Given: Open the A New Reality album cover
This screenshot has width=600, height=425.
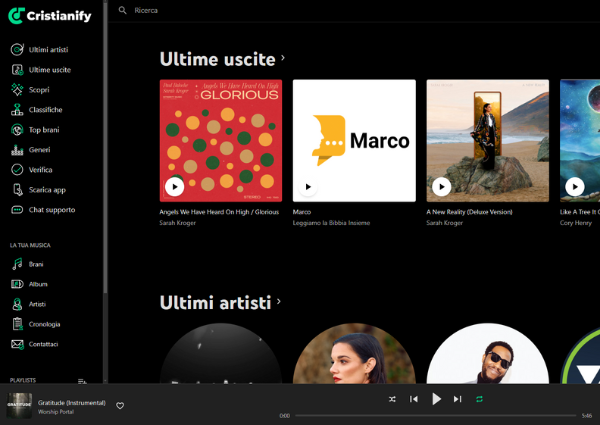Looking at the screenshot, I should 488,140.
